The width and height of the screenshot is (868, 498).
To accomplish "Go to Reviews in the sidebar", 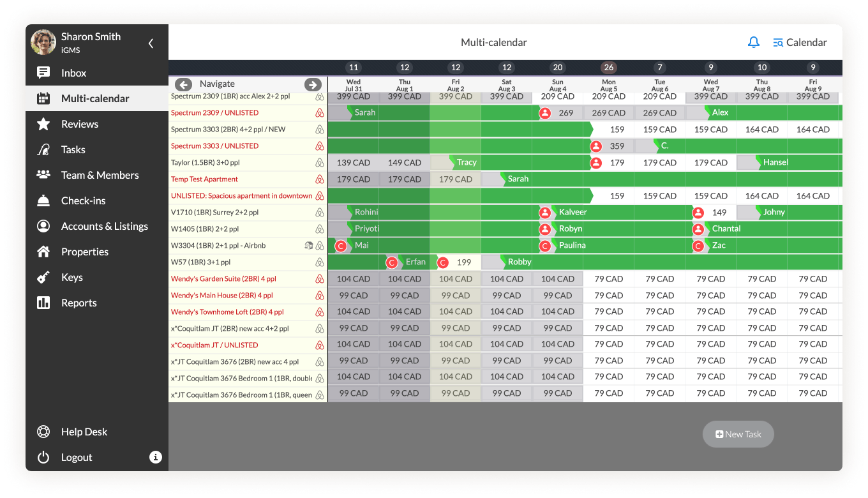I will point(79,124).
